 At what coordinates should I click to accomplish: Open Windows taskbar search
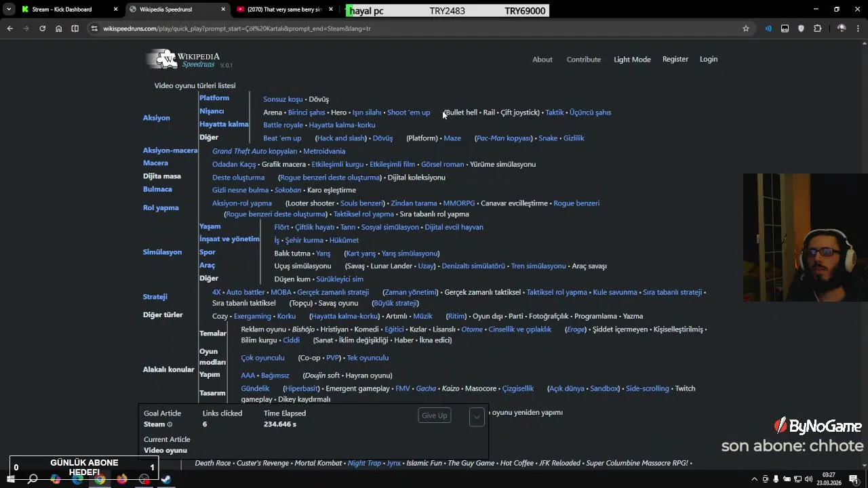[33, 479]
